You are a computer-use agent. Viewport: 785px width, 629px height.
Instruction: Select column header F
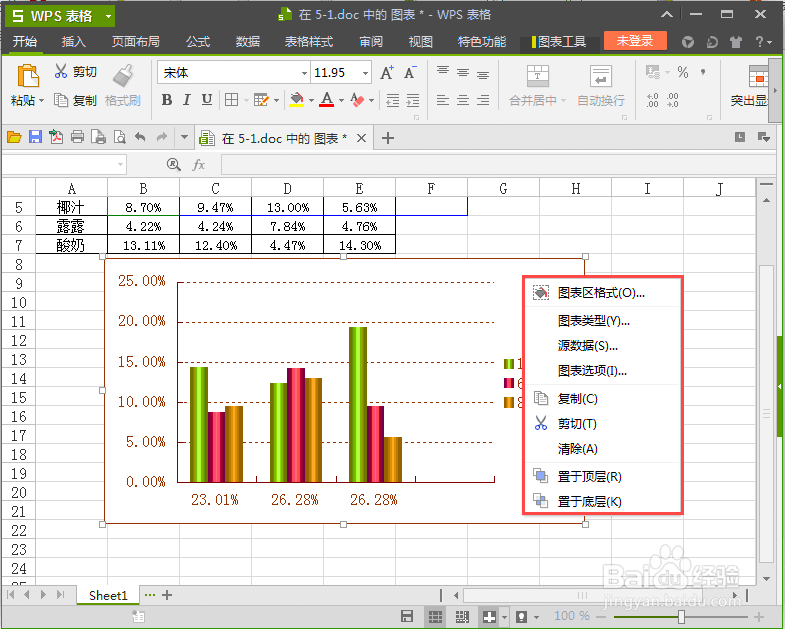(431, 188)
